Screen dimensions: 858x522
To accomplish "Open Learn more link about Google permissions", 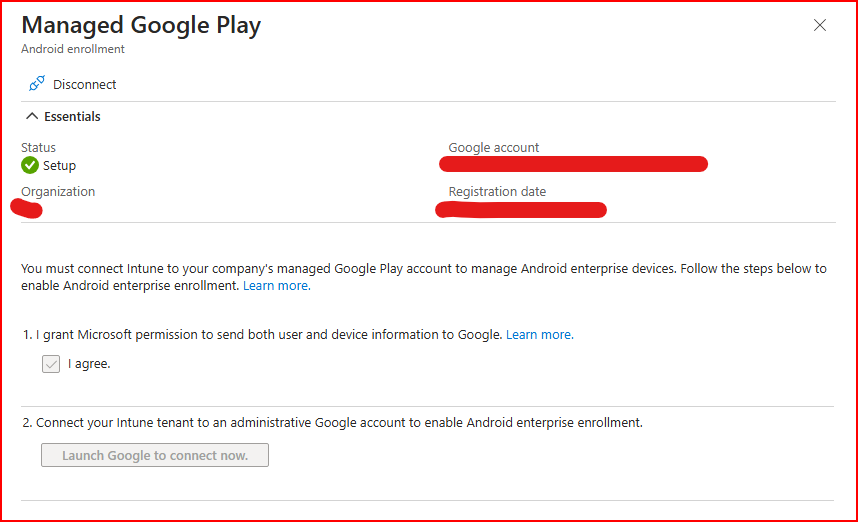I will point(540,334).
